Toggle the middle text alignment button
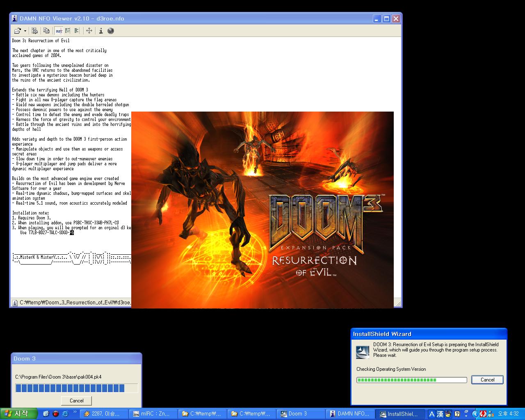 pyautogui.click(x=68, y=31)
